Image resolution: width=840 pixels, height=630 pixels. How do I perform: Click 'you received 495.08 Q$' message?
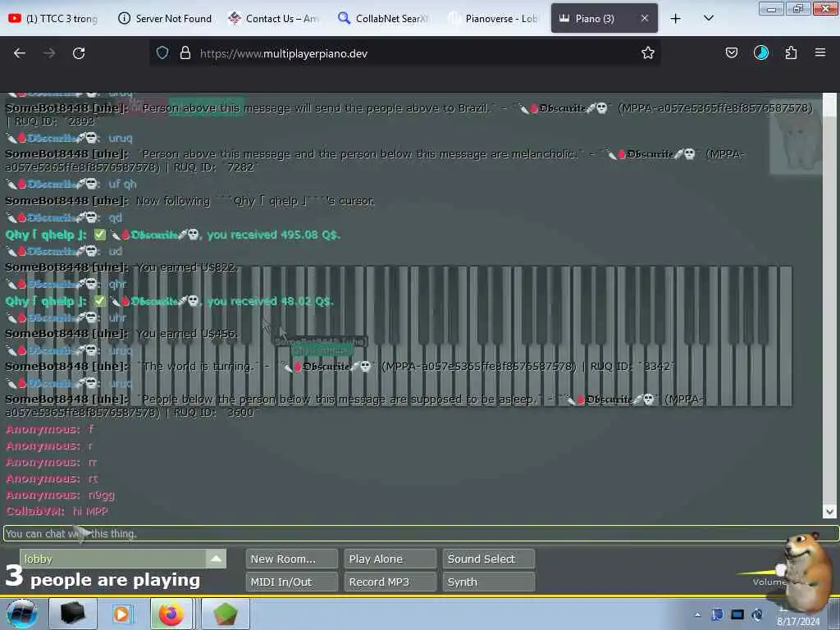coord(273,235)
